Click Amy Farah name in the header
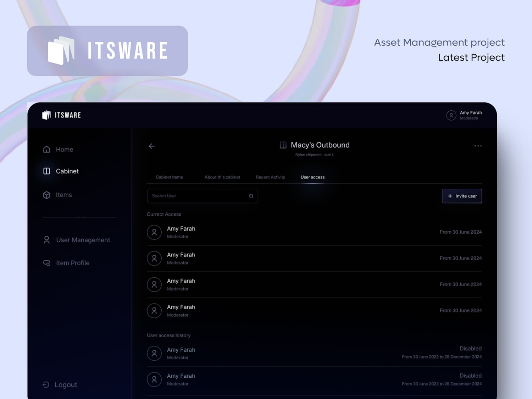The image size is (532, 399). 471,112
